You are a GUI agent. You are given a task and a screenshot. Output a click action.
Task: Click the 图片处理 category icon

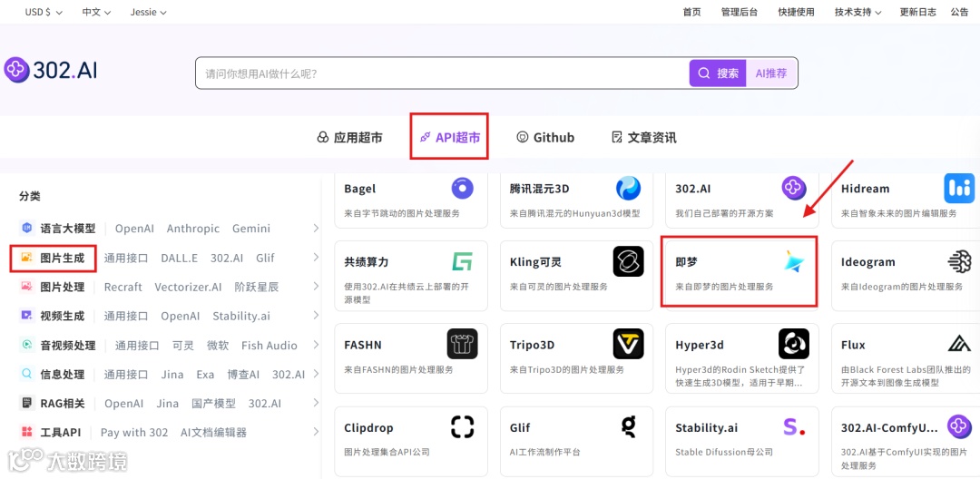[x=27, y=287]
